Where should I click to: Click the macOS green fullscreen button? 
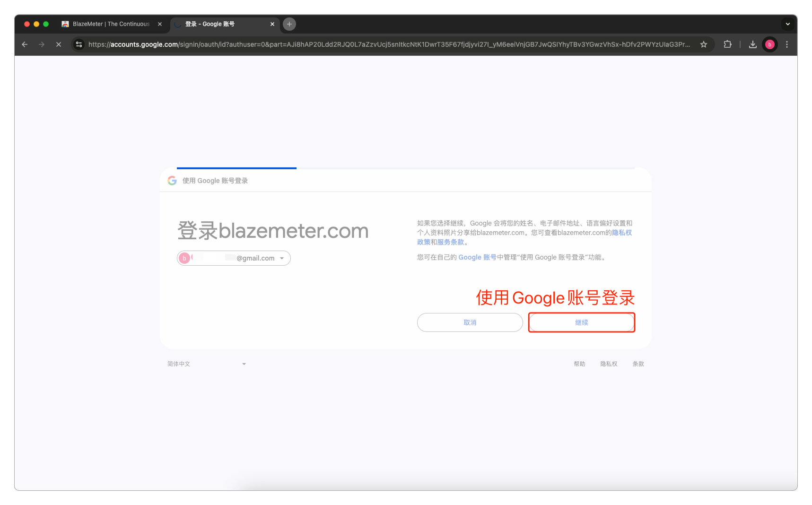(x=46, y=24)
